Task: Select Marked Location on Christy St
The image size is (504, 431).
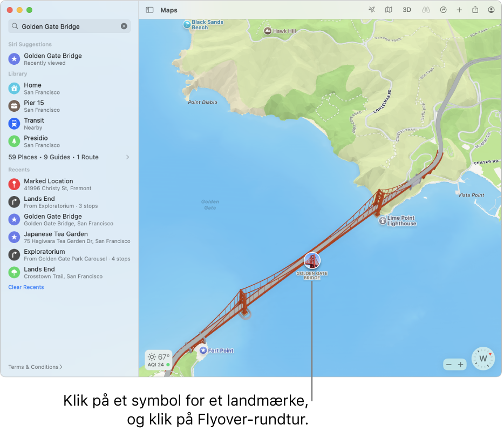Action: click(70, 185)
